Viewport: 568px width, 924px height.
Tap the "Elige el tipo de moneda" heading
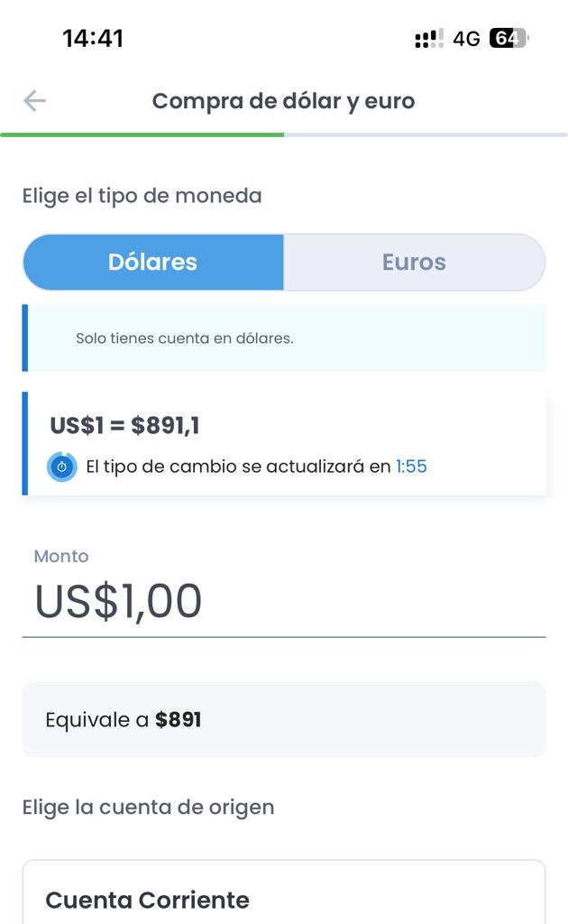142,196
